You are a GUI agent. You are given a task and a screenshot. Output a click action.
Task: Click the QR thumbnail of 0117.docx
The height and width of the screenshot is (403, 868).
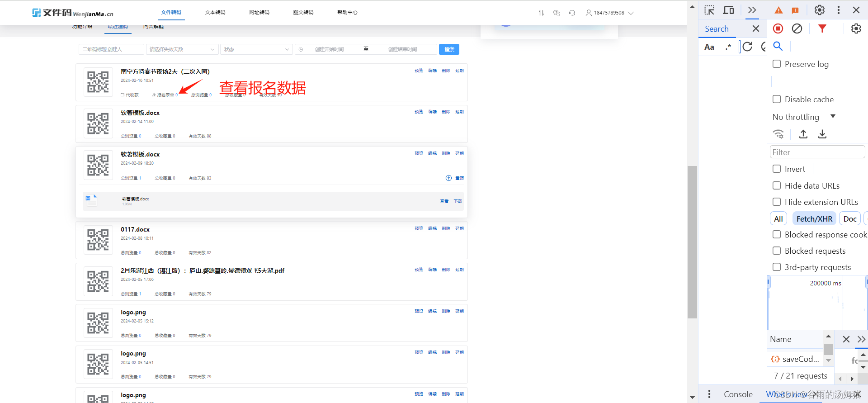tap(98, 240)
